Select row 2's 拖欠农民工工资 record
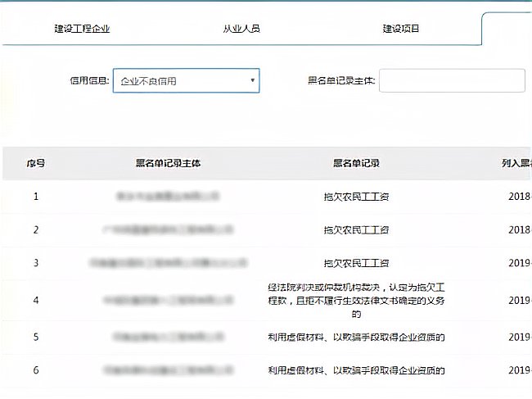The image size is (532, 399). [x=356, y=230]
